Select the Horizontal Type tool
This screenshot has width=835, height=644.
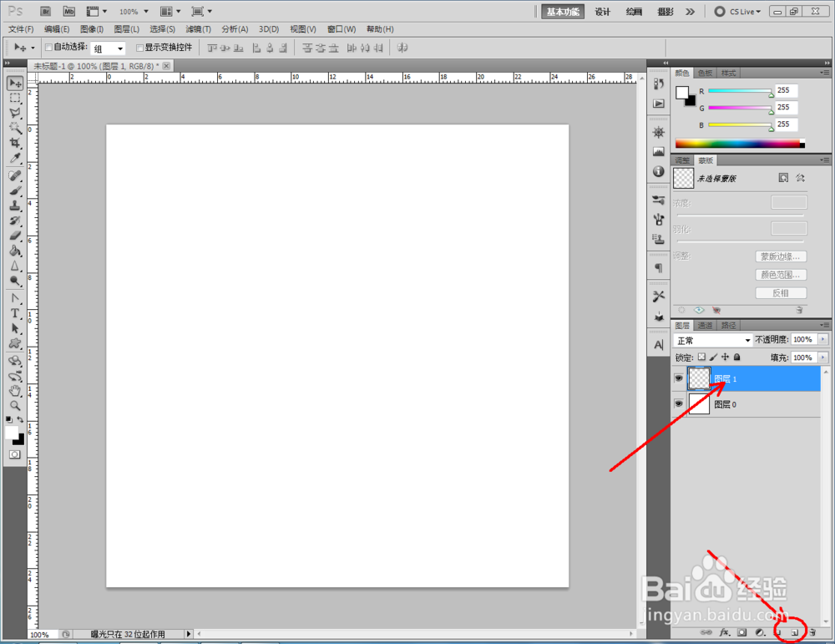coord(15,313)
